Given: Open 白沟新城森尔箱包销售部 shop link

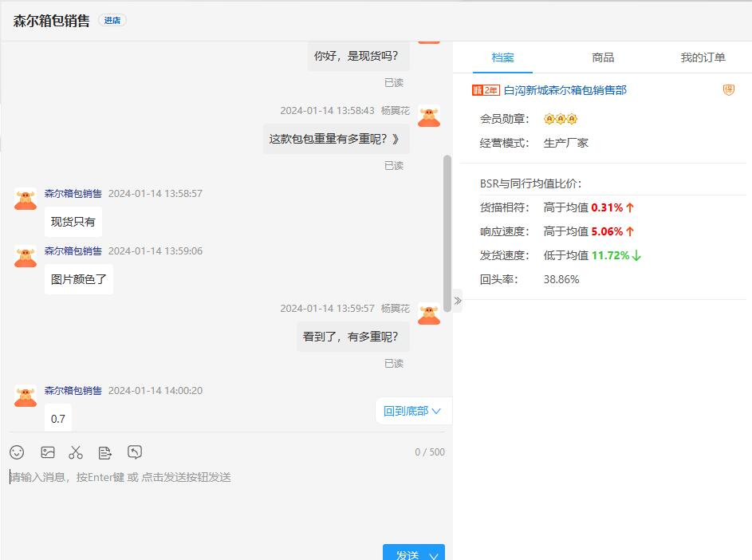Looking at the screenshot, I should coord(565,90).
